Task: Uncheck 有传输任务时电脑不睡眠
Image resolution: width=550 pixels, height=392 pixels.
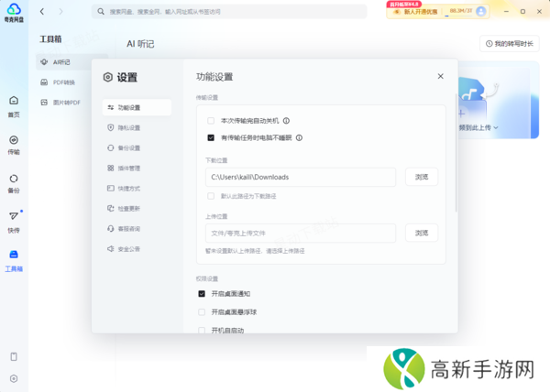Action: [211, 137]
